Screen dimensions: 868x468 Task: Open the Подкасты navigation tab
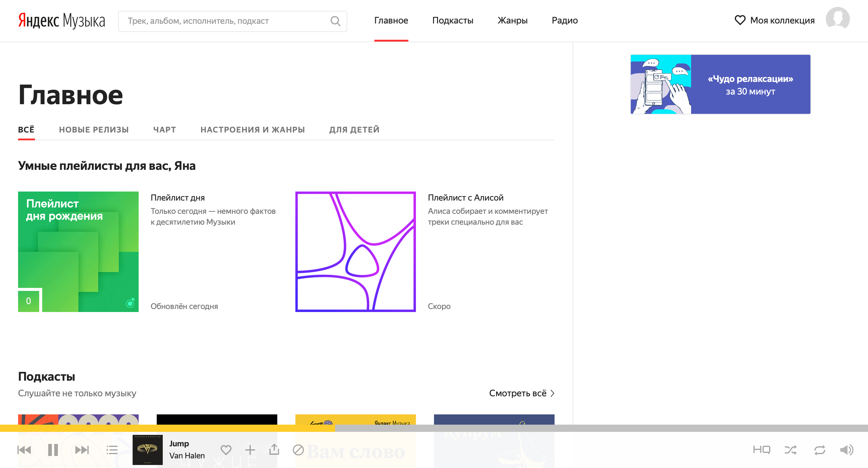(452, 20)
